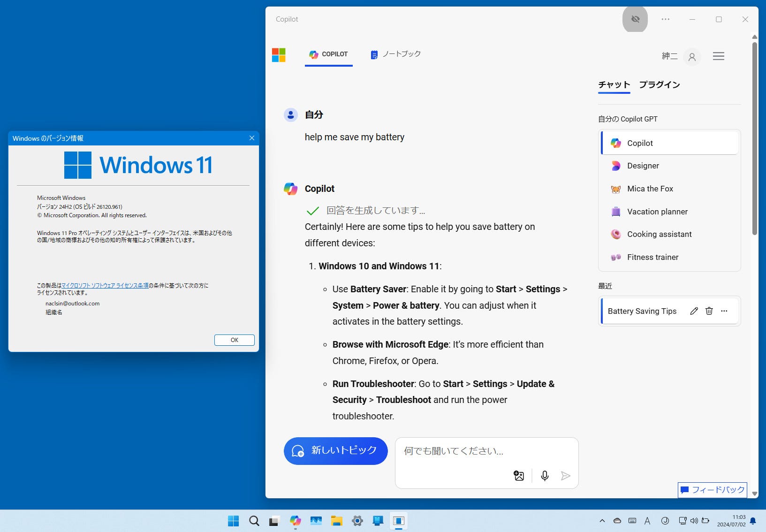Click the フィードバック feedback button

click(x=713, y=490)
